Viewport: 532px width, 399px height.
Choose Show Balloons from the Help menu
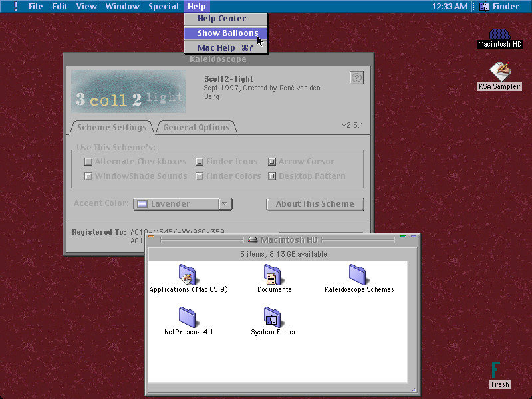coord(226,33)
